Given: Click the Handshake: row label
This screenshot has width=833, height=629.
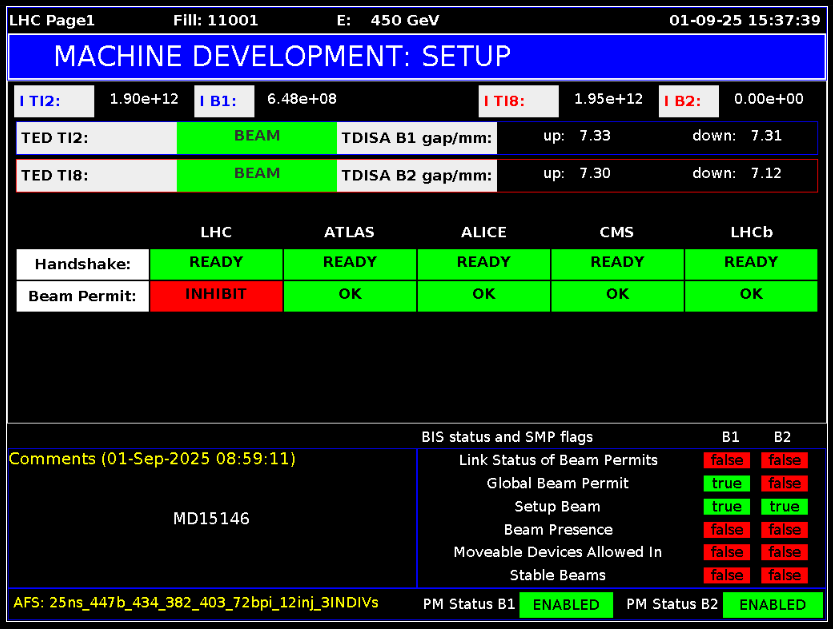Looking at the screenshot, I should pyautogui.click(x=83, y=265).
